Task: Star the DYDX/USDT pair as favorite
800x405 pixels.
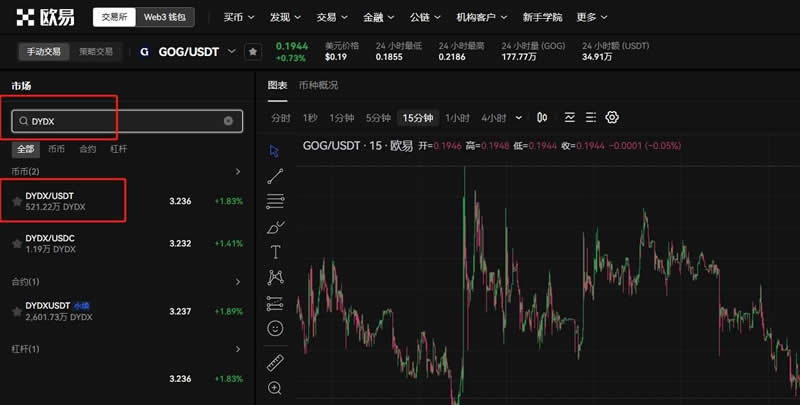Action: 16,201
